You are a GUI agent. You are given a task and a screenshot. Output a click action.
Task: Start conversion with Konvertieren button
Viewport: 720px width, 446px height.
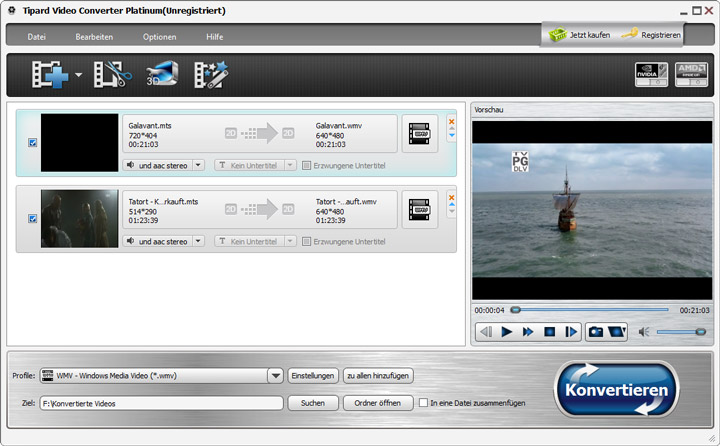coord(616,389)
